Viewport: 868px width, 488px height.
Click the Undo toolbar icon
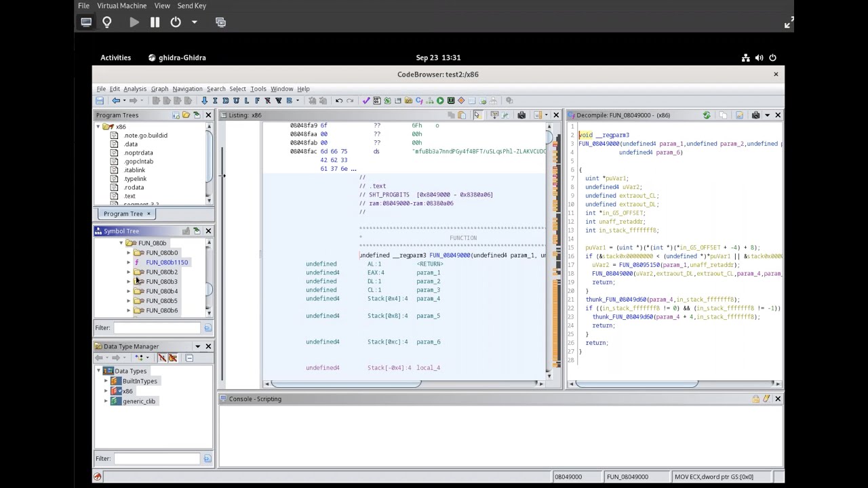(339, 101)
